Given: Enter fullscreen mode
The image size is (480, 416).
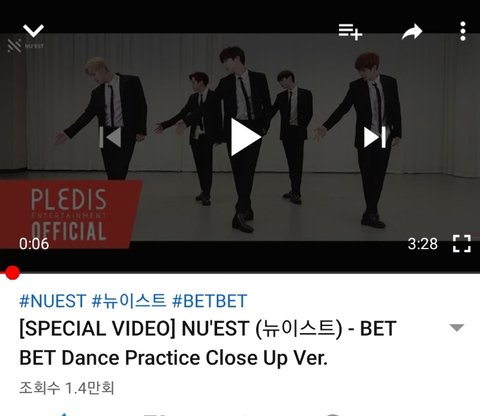Looking at the screenshot, I should pyautogui.click(x=462, y=243).
